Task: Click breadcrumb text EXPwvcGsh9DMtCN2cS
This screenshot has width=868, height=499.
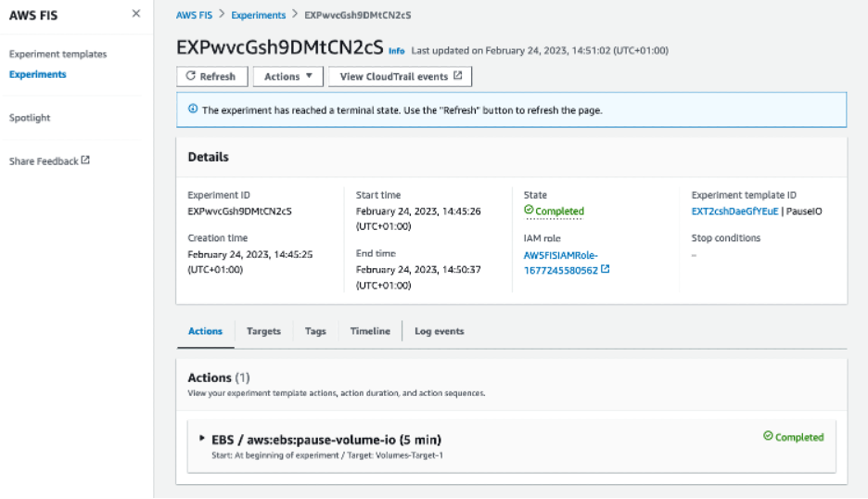Action: click(x=358, y=15)
